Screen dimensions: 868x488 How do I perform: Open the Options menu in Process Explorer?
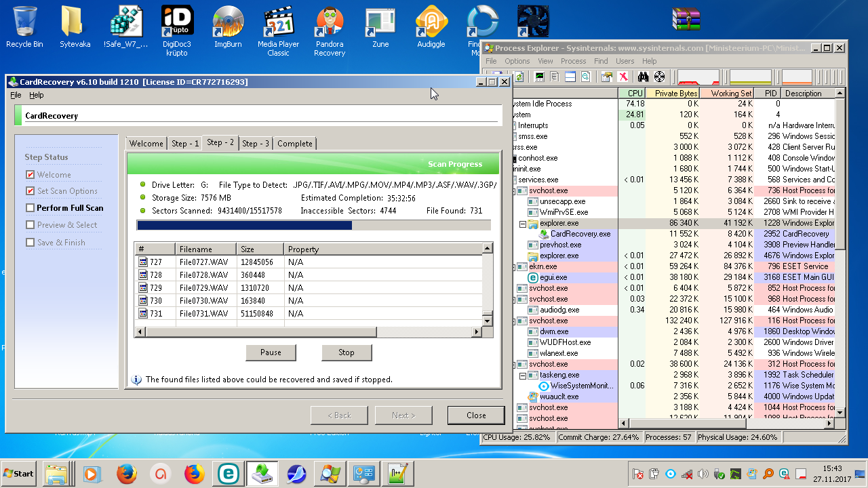(x=517, y=61)
